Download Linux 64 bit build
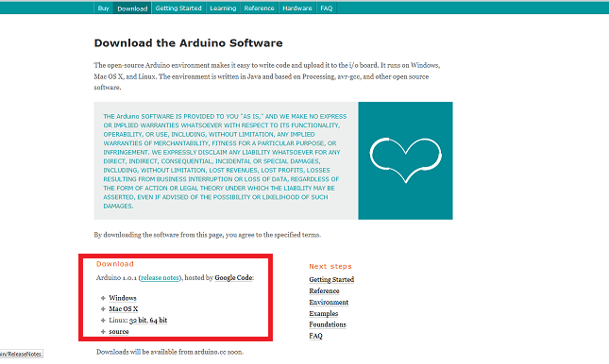This screenshot has width=609, height=364. coord(159,320)
